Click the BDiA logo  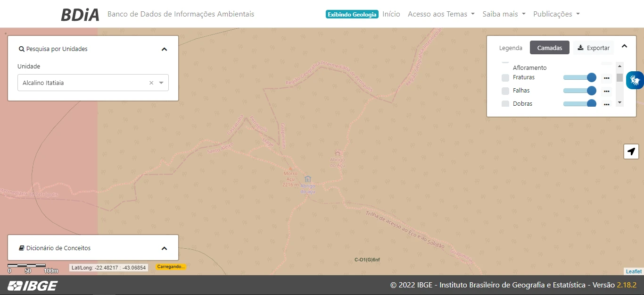tap(80, 14)
